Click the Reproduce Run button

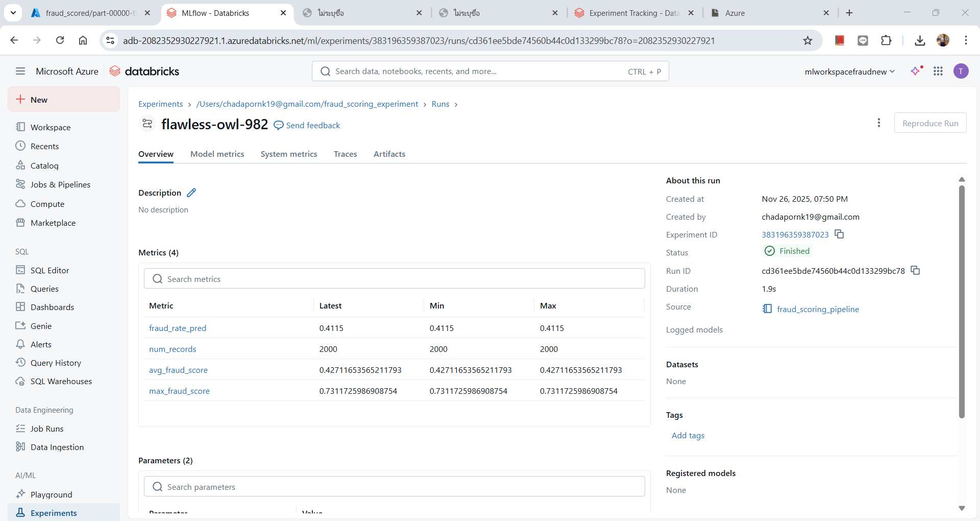[x=930, y=123]
